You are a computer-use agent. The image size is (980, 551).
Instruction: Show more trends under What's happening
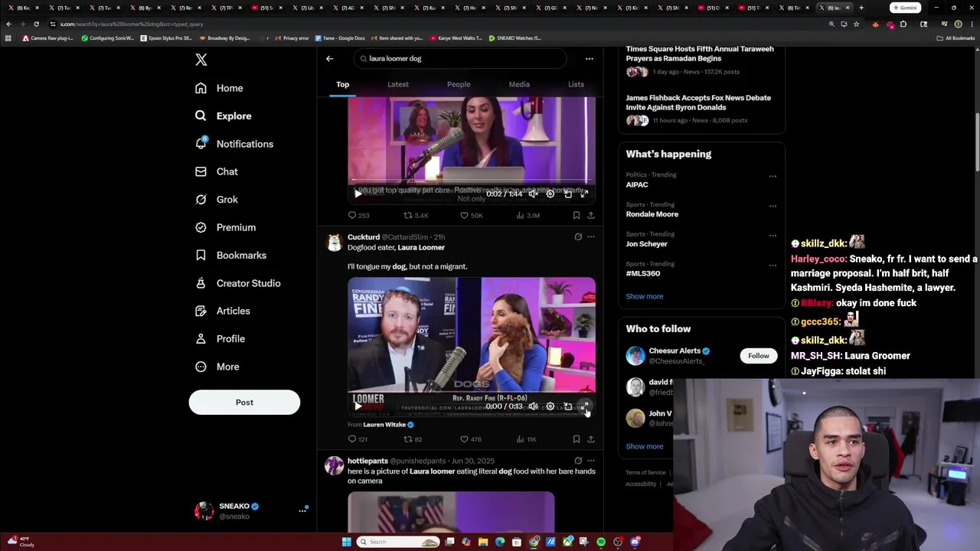tap(645, 296)
